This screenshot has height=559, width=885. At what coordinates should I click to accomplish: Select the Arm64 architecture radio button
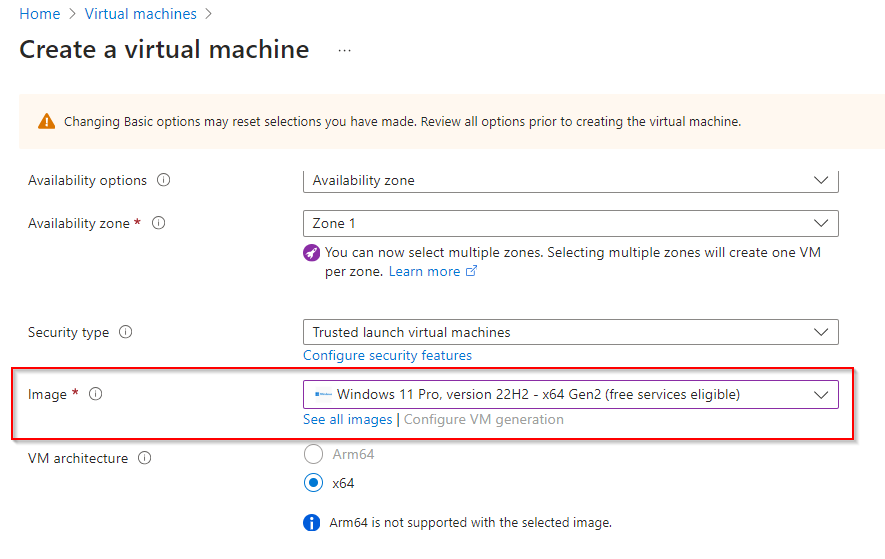313,455
